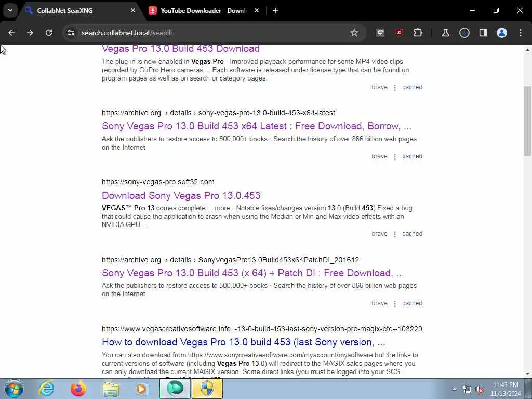Open the user profile avatar
The image size is (532, 399).
point(502,33)
